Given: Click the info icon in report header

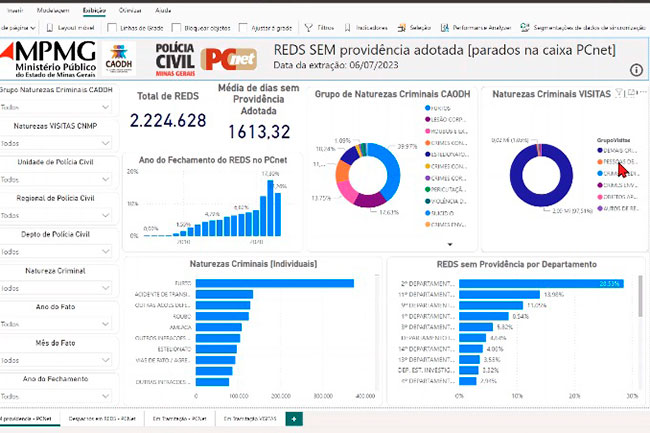Looking at the screenshot, I should 636,70.
